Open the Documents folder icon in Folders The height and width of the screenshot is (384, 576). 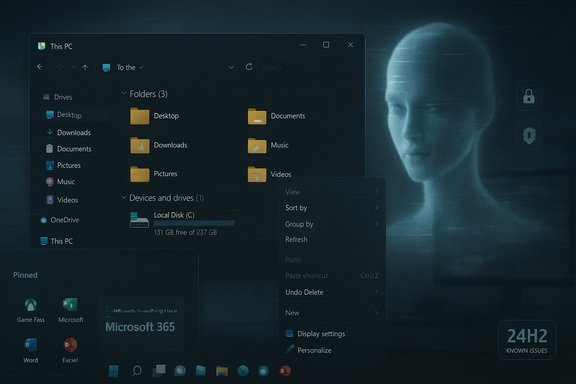257,116
